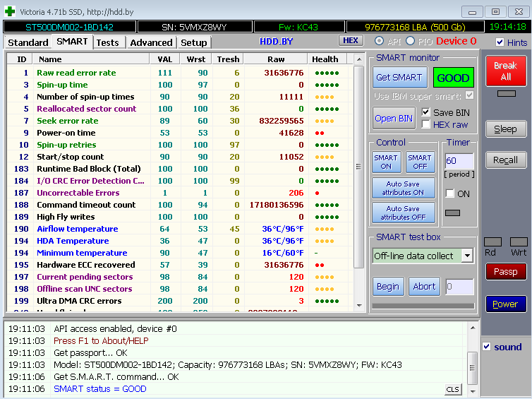Toggle the Save BIN checkbox
532x399 pixels.
(425, 112)
